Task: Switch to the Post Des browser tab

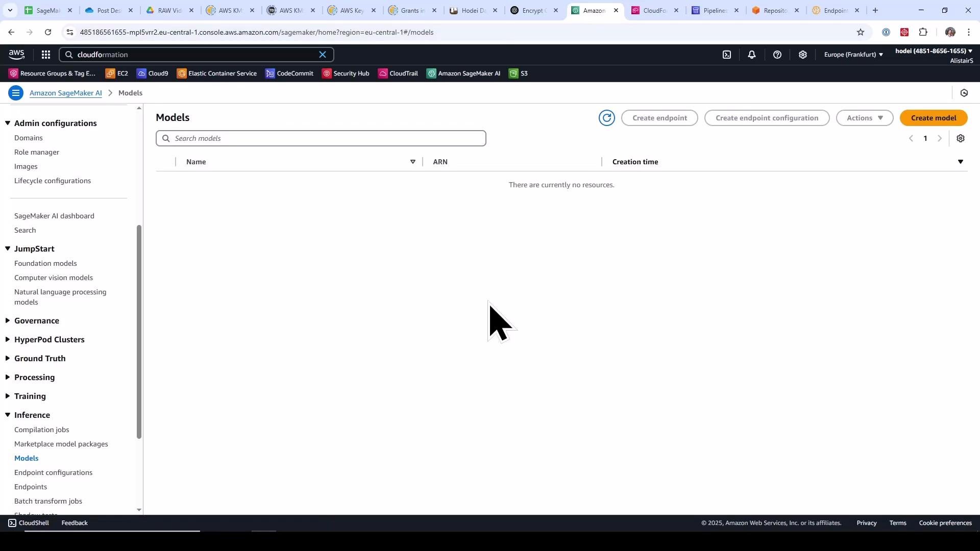Action: pyautogui.click(x=109, y=10)
